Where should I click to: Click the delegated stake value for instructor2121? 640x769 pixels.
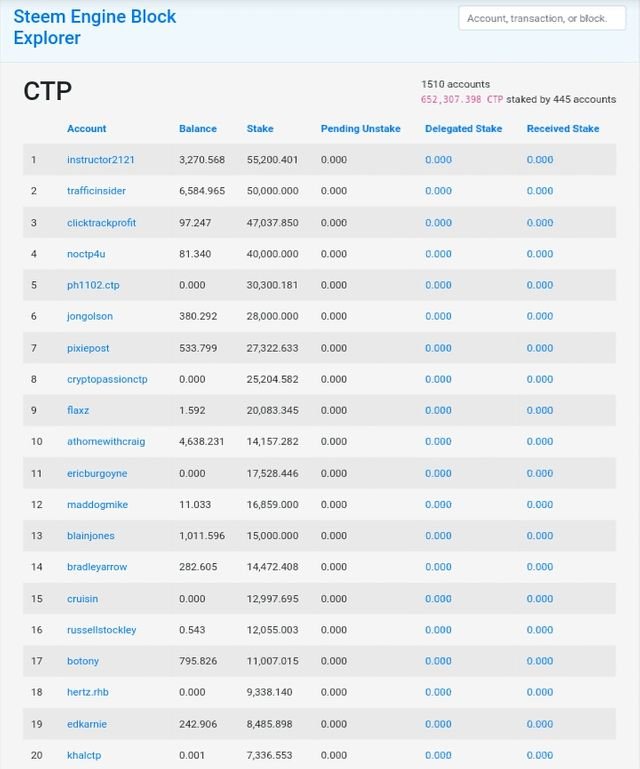point(438,160)
